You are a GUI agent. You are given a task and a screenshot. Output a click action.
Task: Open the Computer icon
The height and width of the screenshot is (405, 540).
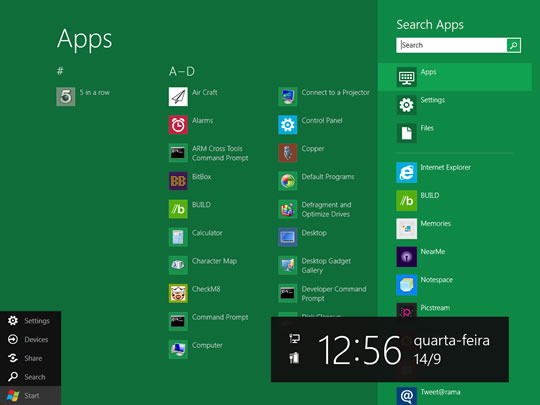tap(178, 349)
